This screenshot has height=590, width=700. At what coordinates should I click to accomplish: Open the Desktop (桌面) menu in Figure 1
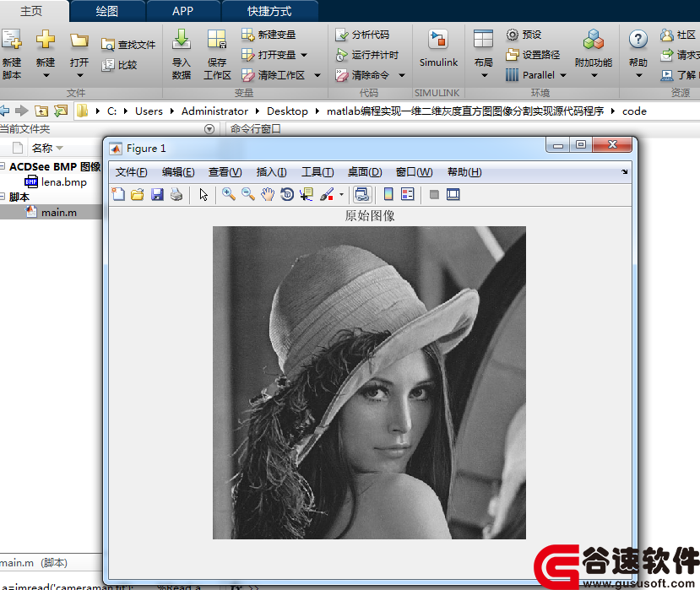[x=365, y=172]
